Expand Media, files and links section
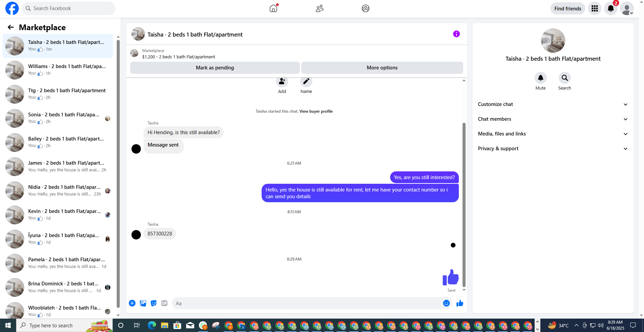This screenshot has height=332, width=644. click(553, 134)
